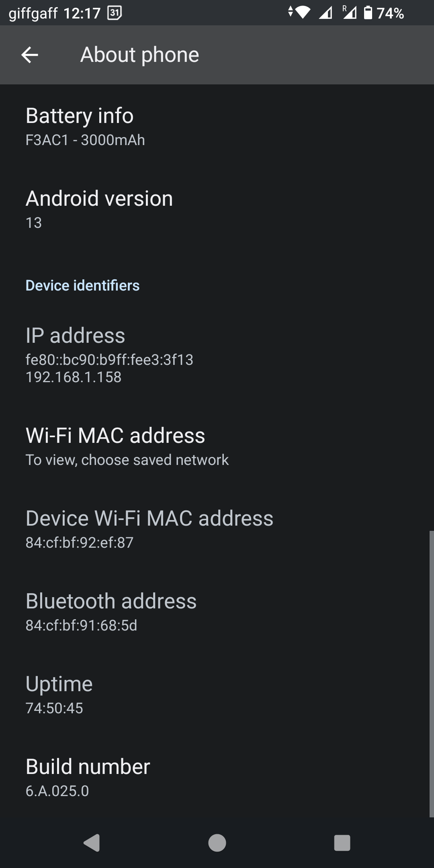434x868 pixels.
Task: Select the IP address item
Action: (x=217, y=355)
